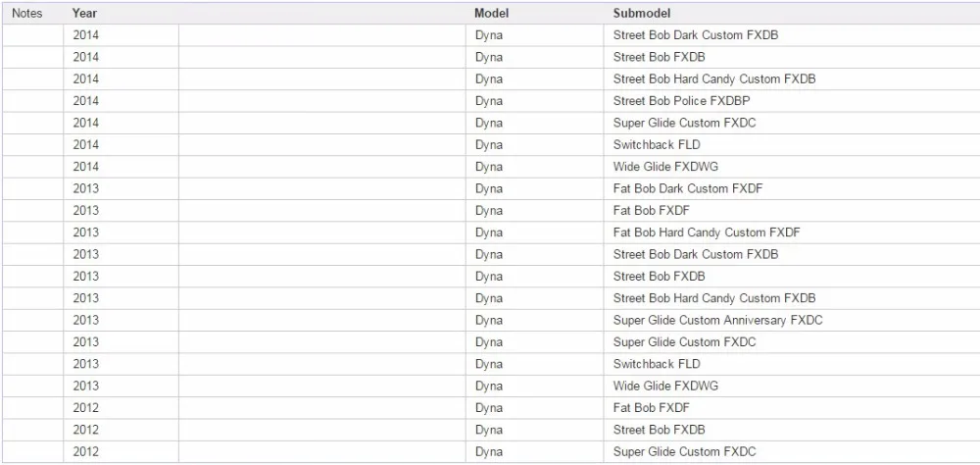Click Dyna in 2014 Super Glide Custom FXDC row

click(x=489, y=123)
